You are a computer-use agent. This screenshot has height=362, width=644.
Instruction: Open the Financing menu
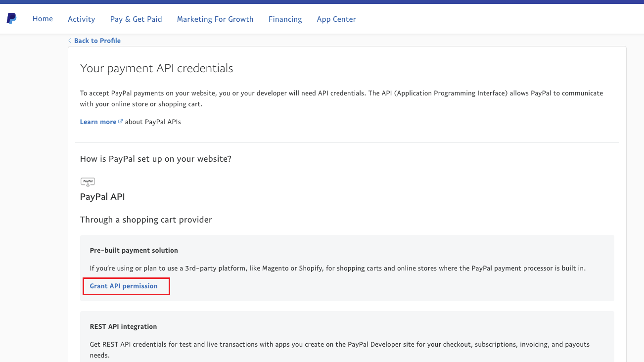click(285, 19)
